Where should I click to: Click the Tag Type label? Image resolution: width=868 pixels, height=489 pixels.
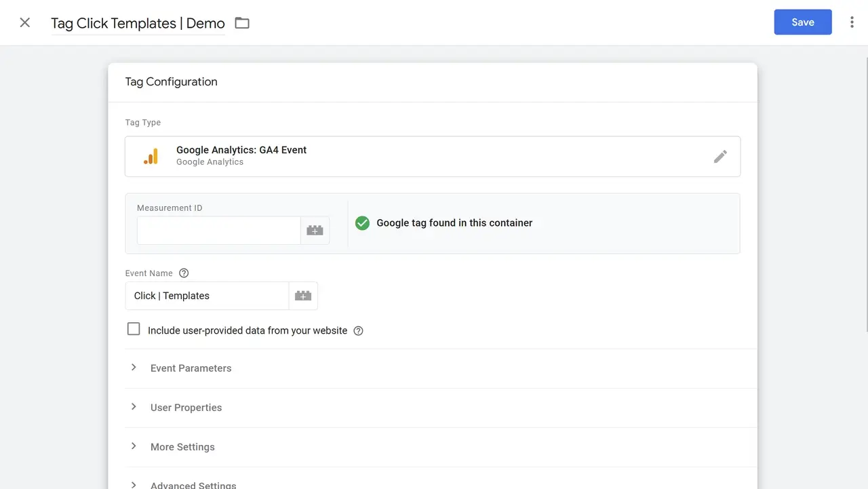(143, 123)
